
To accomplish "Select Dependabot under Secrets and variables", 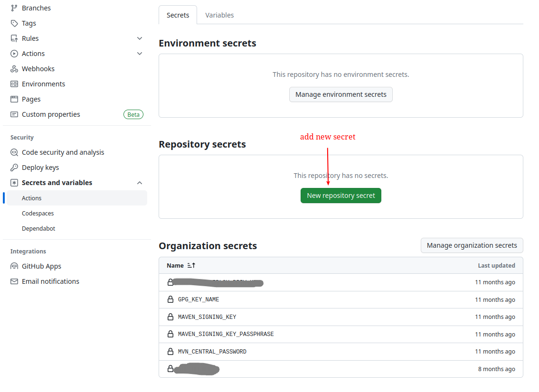I will (x=38, y=228).
